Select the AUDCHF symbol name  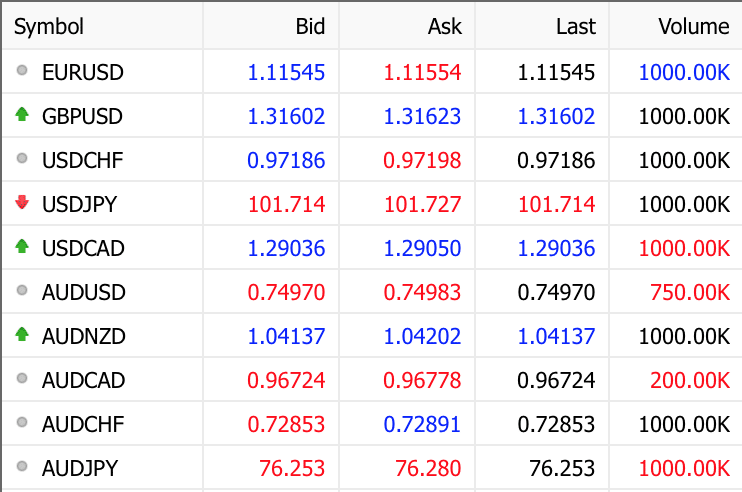(83, 424)
